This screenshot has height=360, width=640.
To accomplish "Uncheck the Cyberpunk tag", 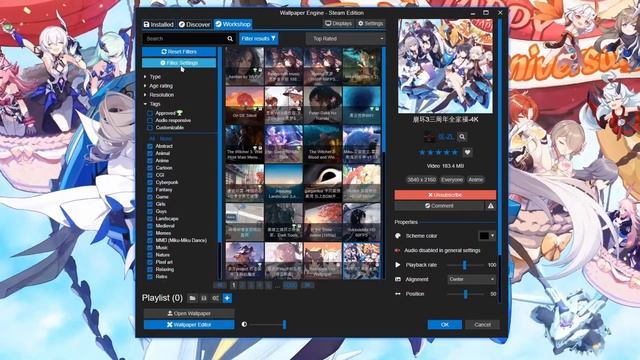I will [150, 182].
